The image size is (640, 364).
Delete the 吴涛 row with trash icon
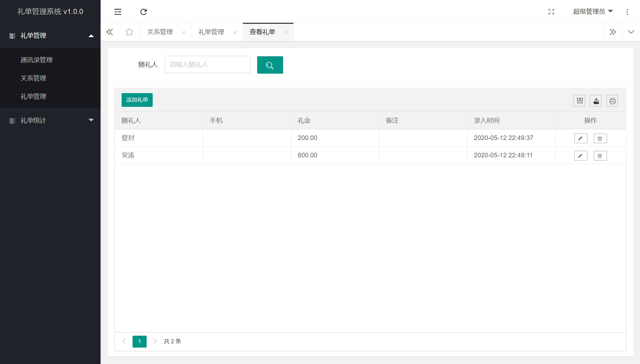click(x=600, y=156)
